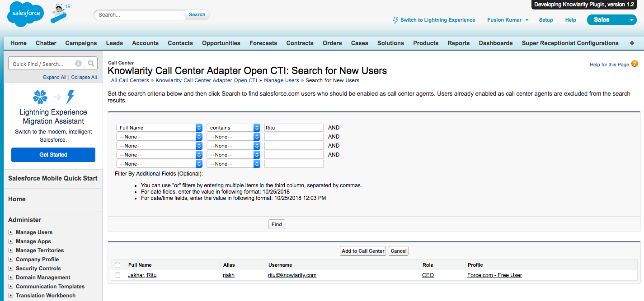Open the top Help link
The image size is (644, 301).
point(571,20)
